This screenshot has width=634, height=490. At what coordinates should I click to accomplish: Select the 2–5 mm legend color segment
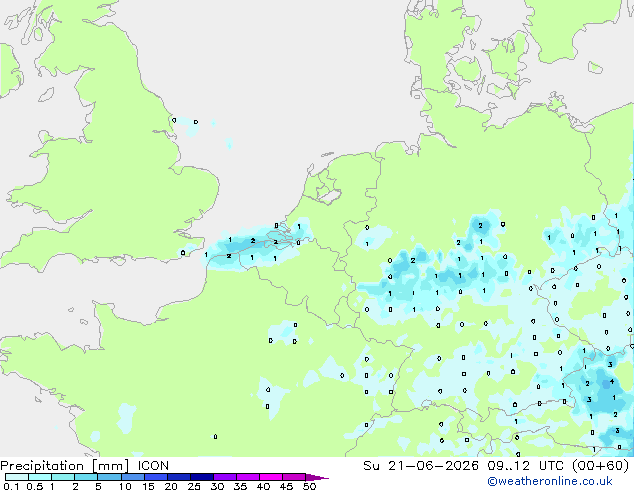[x=86, y=477]
